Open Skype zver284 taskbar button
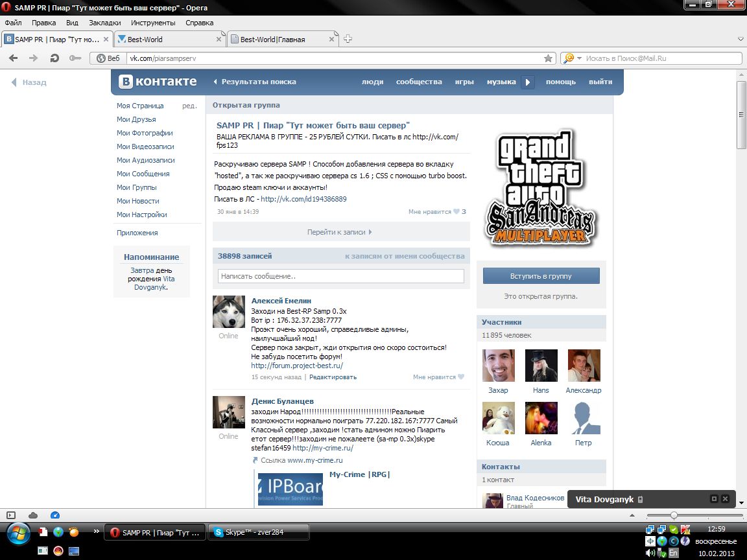 259,532
